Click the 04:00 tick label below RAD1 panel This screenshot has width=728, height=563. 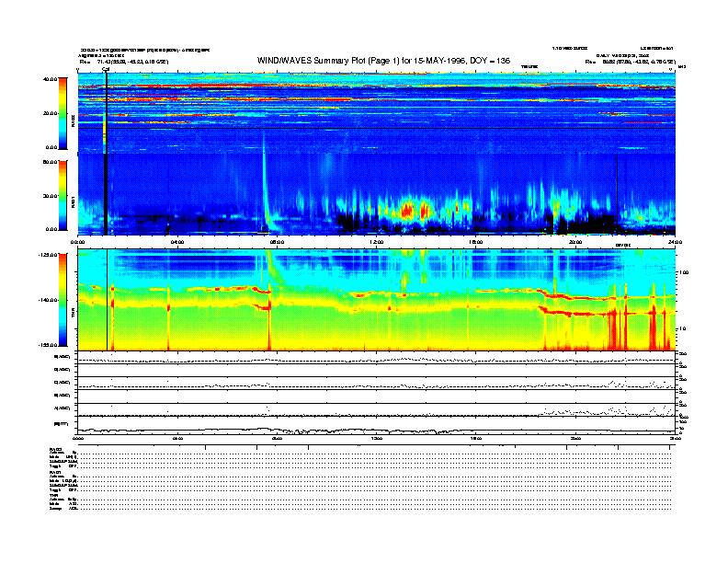point(177,242)
